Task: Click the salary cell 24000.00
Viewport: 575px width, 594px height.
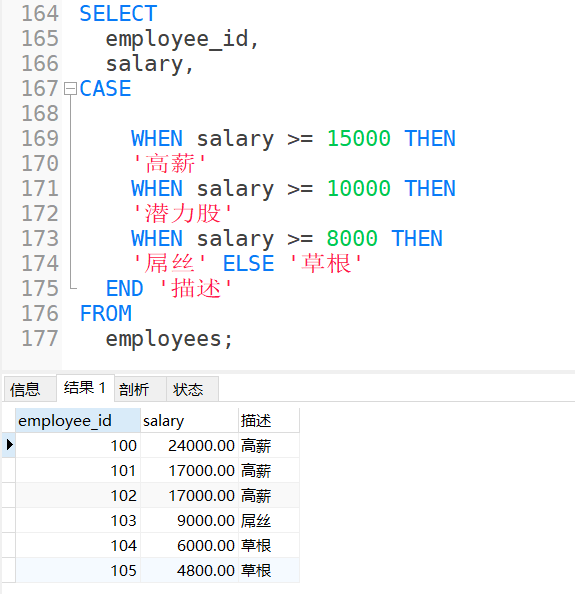Action: [189, 446]
